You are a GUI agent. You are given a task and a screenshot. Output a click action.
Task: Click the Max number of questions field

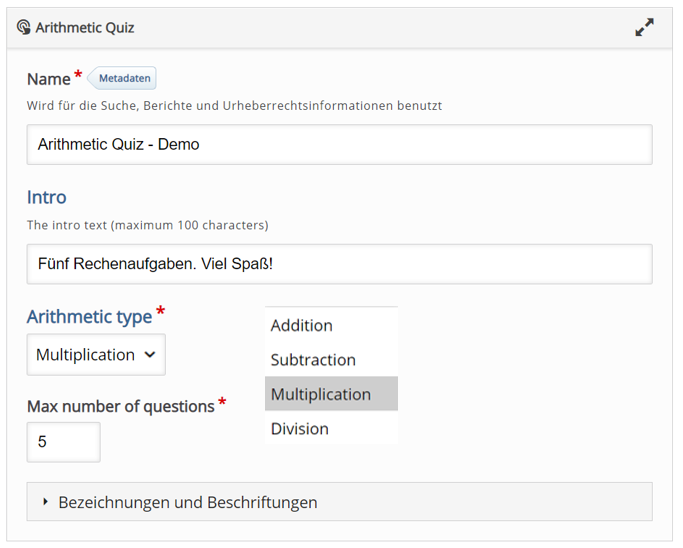click(63, 442)
